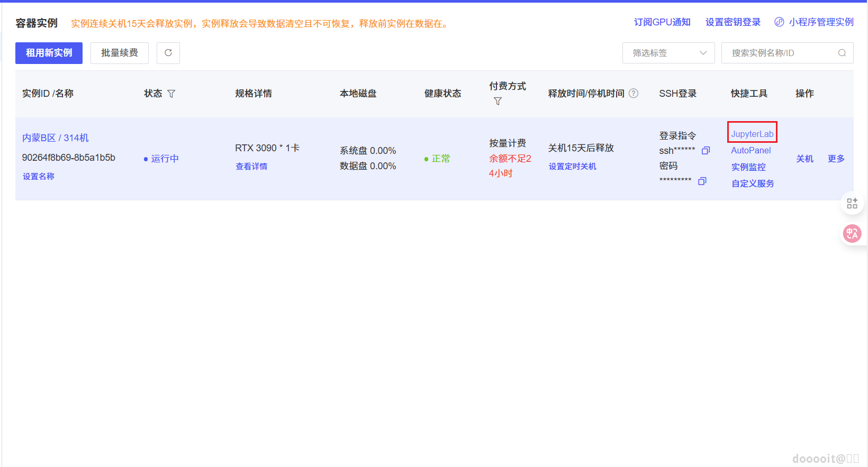Open the 内蒙B区 / 314机 instance link
This screenshot has height=467, width=868.
[56, 138]
